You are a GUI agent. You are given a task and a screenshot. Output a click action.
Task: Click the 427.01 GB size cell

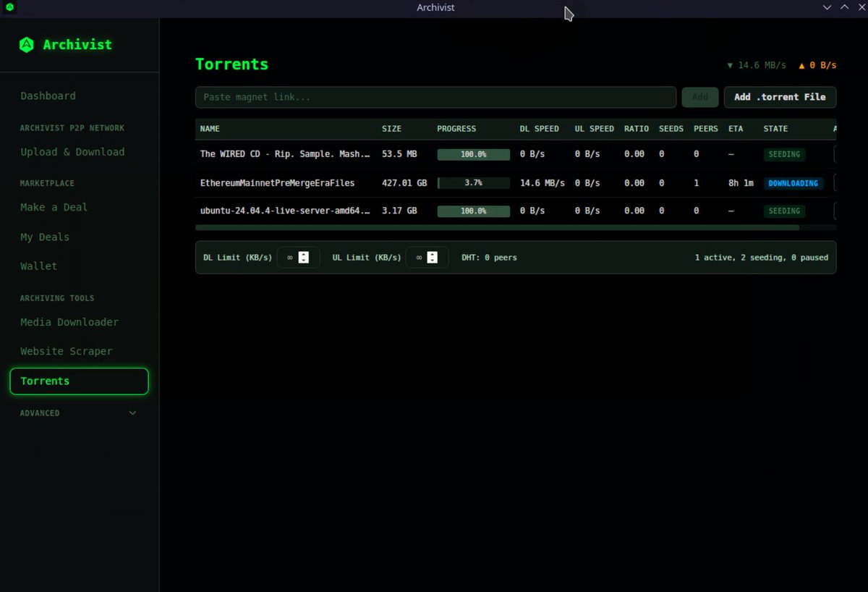pyautogui.click(x=404, y=183)
